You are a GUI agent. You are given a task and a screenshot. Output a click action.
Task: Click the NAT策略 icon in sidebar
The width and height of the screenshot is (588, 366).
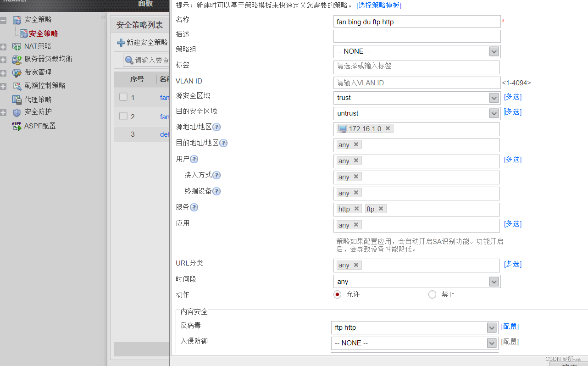(17, 46)
